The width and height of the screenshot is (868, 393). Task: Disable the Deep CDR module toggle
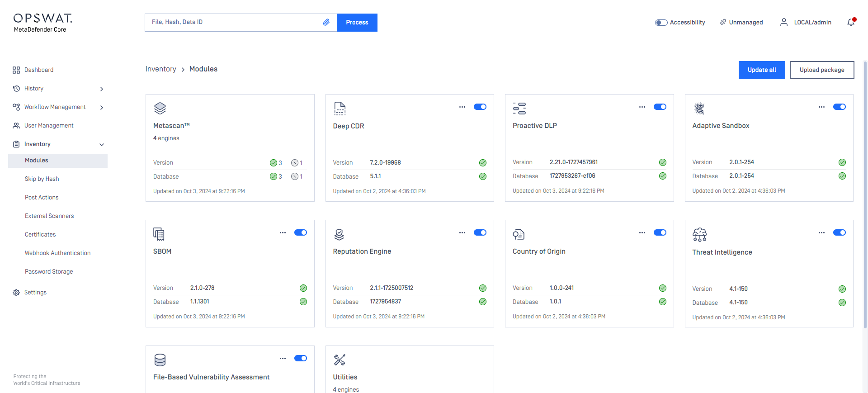[480, 107]
